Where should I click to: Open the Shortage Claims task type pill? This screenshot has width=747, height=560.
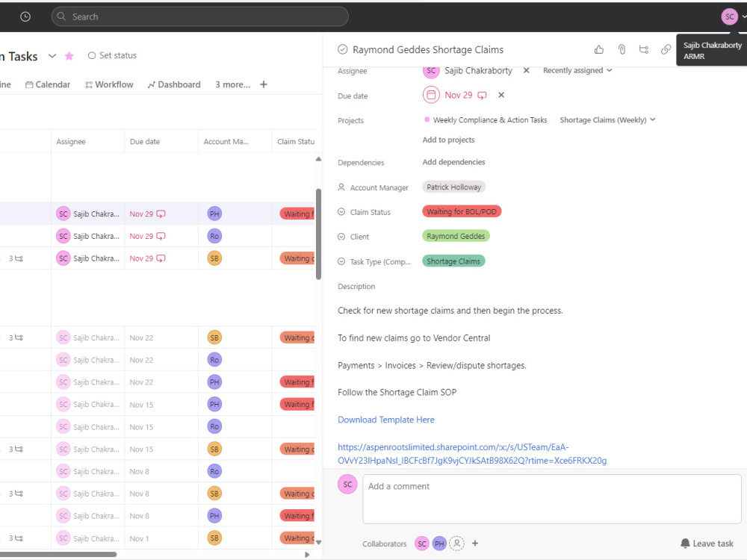tap(453, 261)
